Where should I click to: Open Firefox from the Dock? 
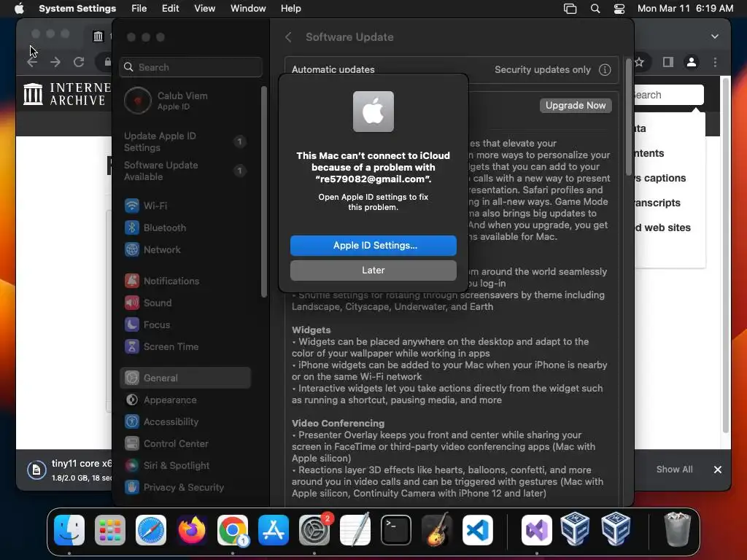pos(192,530)
